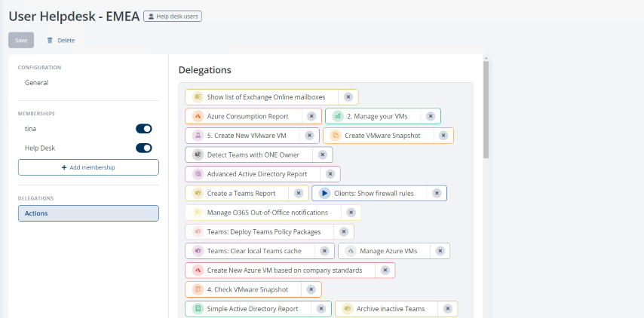
Task: Remove Detect Teams with ONE Owner delegation
Action: click(x=323, y=155)
